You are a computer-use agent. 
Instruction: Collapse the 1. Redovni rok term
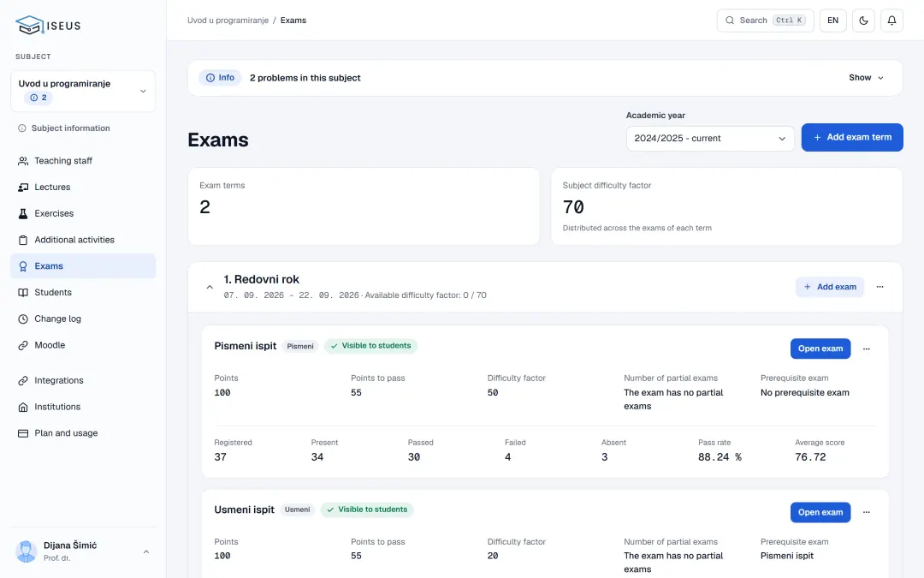[210, 287]
